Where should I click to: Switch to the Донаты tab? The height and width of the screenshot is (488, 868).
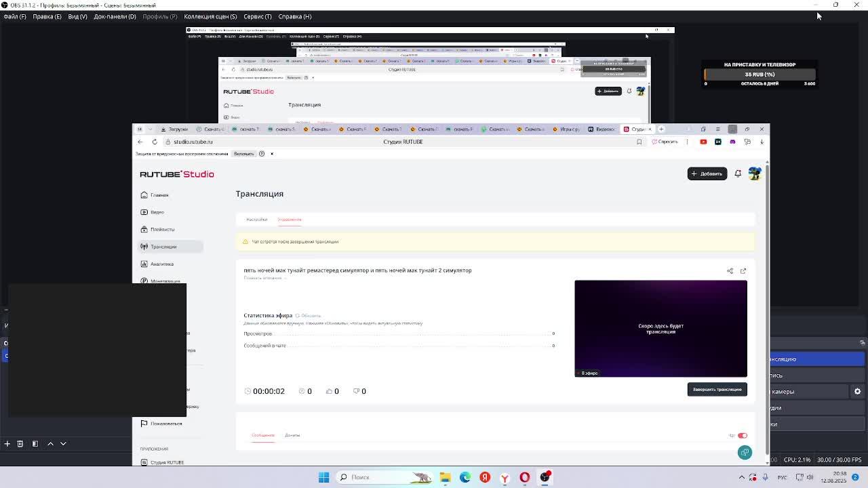tap(292, 435)
